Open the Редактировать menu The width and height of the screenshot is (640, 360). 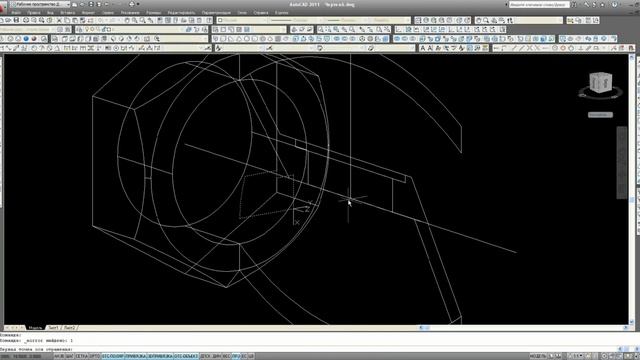tap(181, 13)
